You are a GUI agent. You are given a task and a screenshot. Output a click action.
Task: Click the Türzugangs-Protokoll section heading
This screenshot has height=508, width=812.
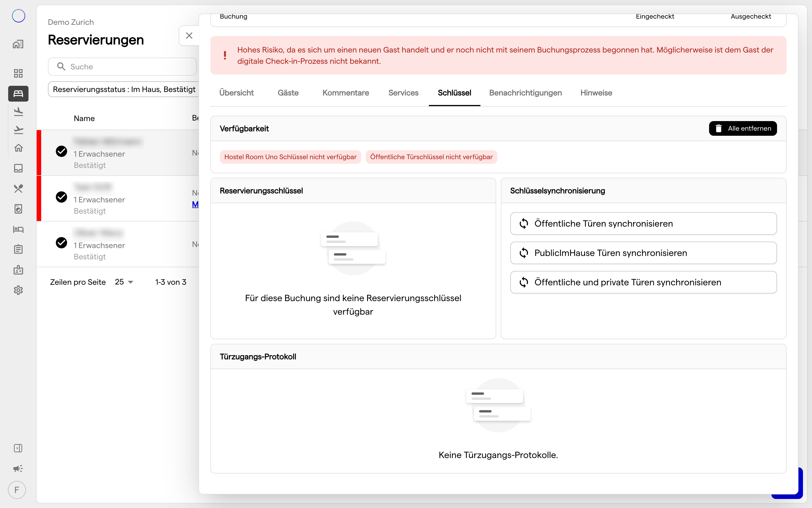258,356
